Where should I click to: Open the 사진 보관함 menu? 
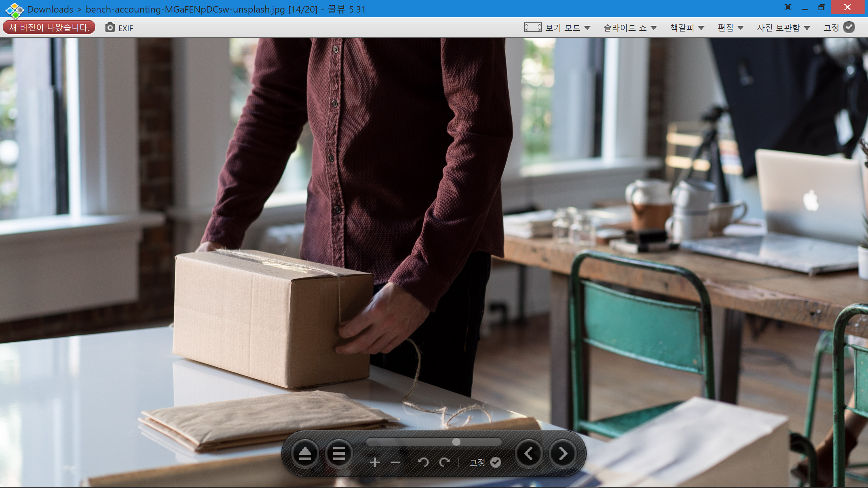(x=778, y=27)
